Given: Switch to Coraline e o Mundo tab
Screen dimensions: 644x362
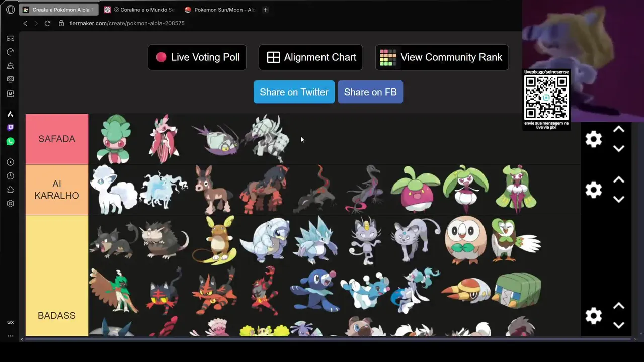Looking at the screenshot, I should coord(139,10).
